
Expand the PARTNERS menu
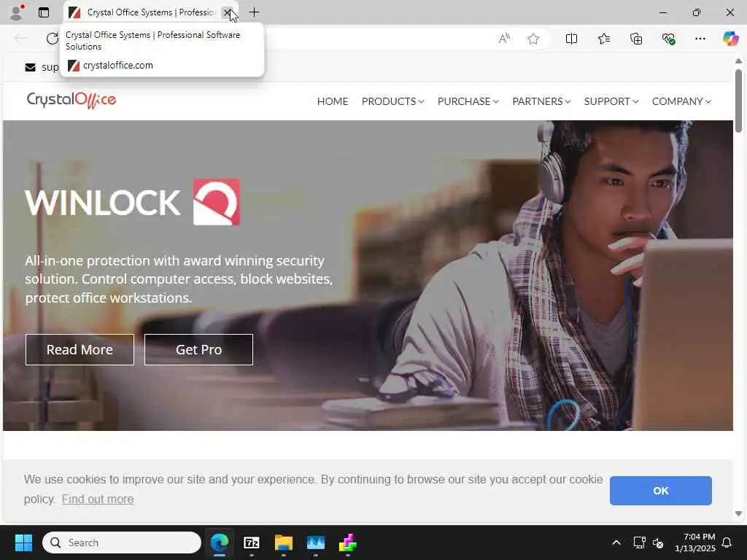pyautogui.click(x=541, y=101)
